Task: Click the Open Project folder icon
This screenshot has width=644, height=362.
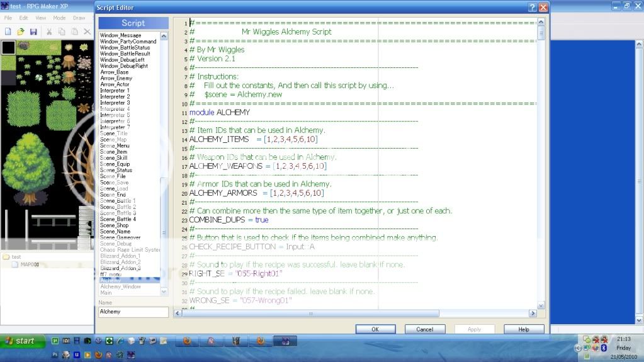Action: (21, 31)
